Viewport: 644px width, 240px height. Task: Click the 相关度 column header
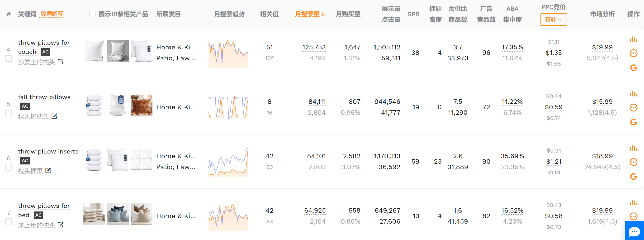pos(269,14)
